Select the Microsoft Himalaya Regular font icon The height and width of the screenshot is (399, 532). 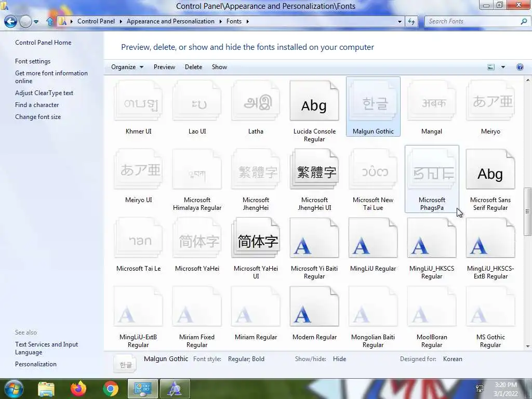(x=197, y=169)
